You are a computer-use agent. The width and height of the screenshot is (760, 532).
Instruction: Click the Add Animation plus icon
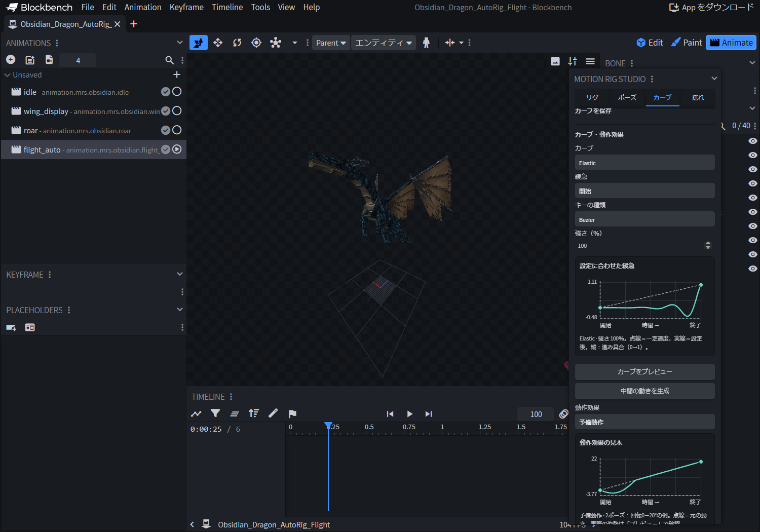[11, 60]
